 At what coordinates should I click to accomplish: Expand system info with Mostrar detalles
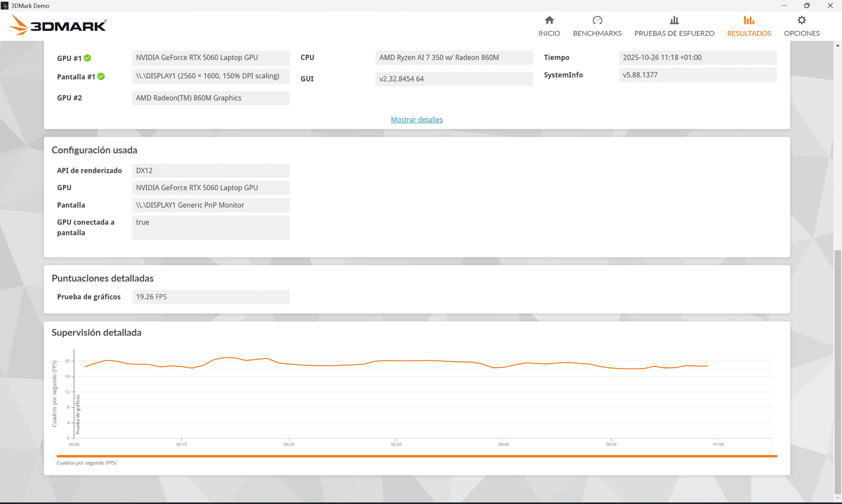(x=417, y=120)
